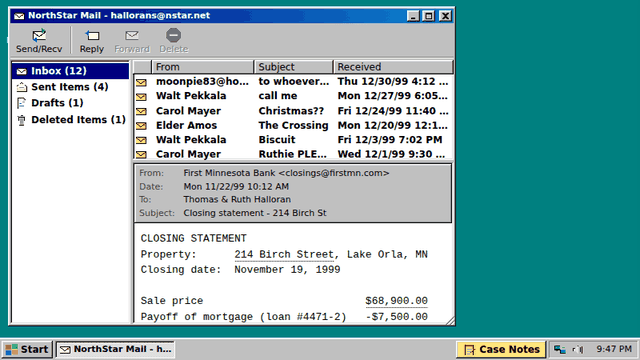Viewport: 640px width, 360px height.
Task: Click the volume speaker tray icon
Action: point(578,349)
